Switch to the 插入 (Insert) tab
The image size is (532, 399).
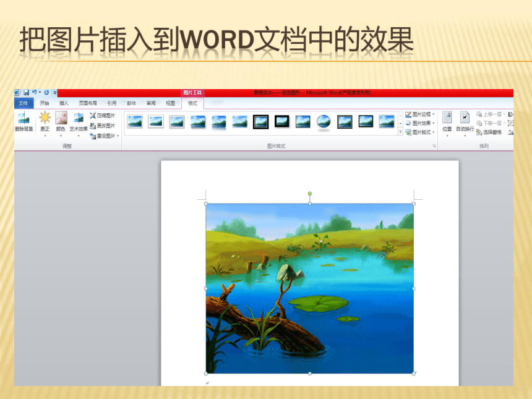64,103
